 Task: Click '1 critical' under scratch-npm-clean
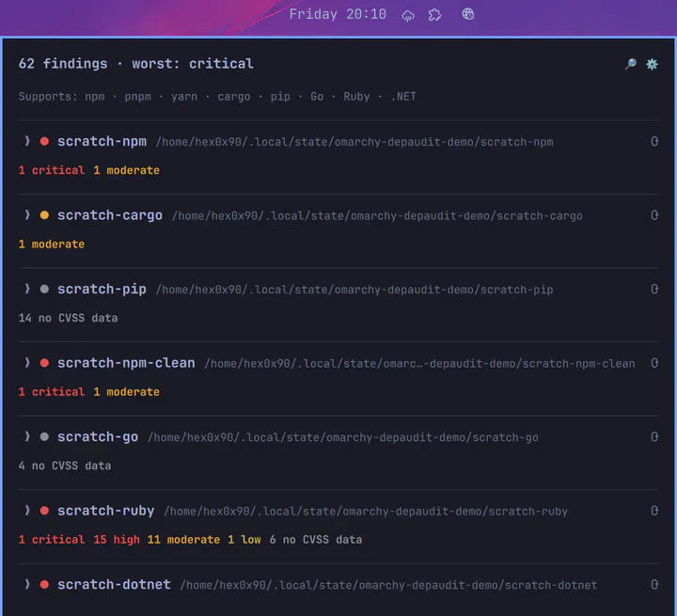(52, 392)
